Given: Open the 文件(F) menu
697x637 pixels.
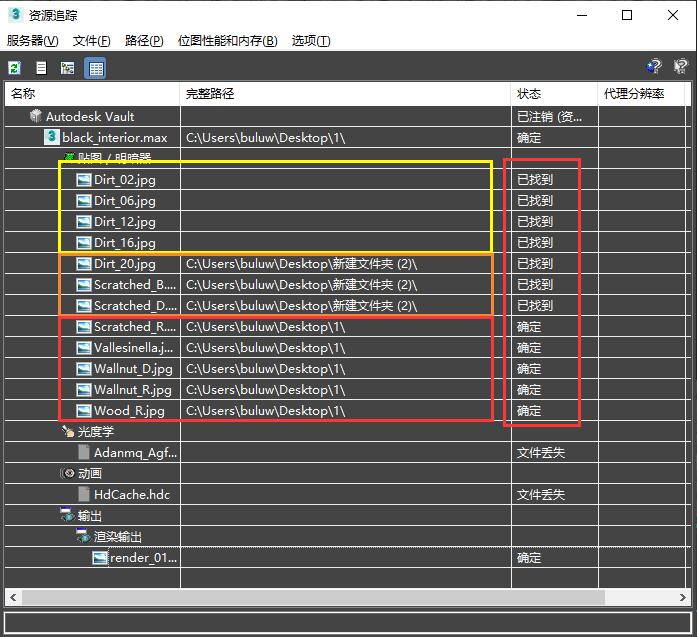Looking at the screenshot, I should 92,41.
